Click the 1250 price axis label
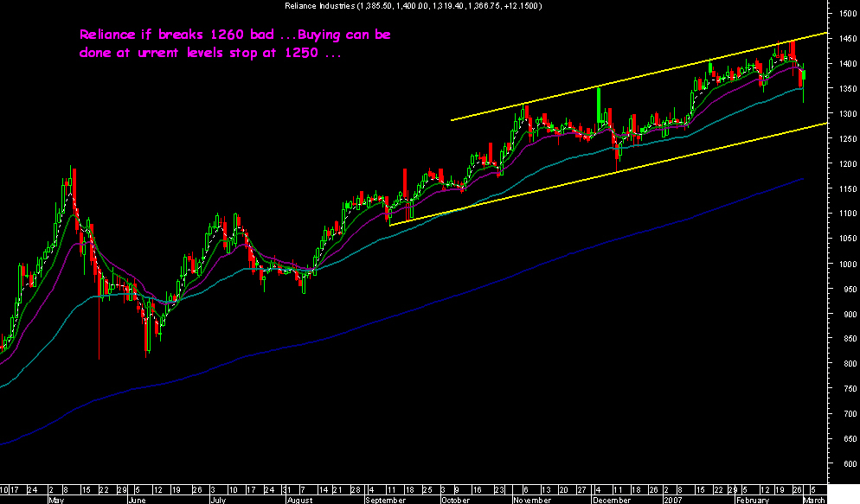 (x=848, y=139)
